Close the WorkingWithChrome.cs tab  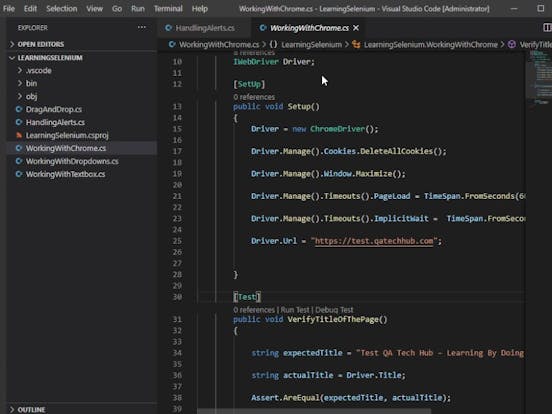(x=356, y=28)
